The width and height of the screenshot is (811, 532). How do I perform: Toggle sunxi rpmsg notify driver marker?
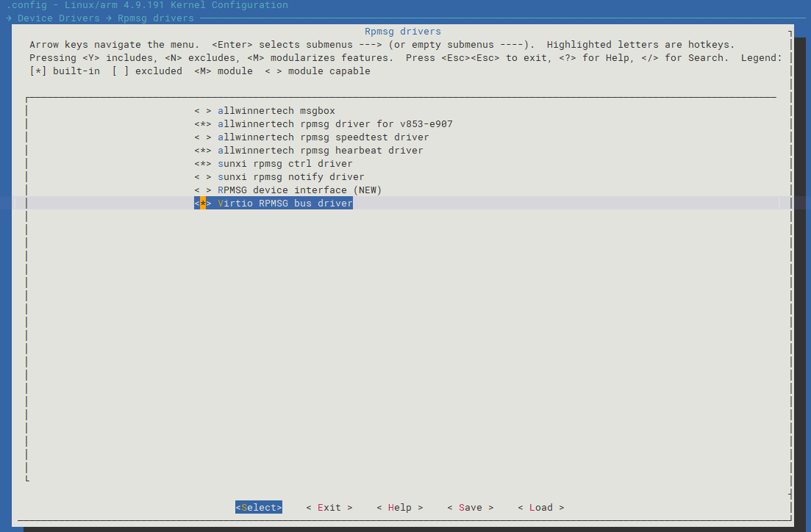click(x=203, y=177)
